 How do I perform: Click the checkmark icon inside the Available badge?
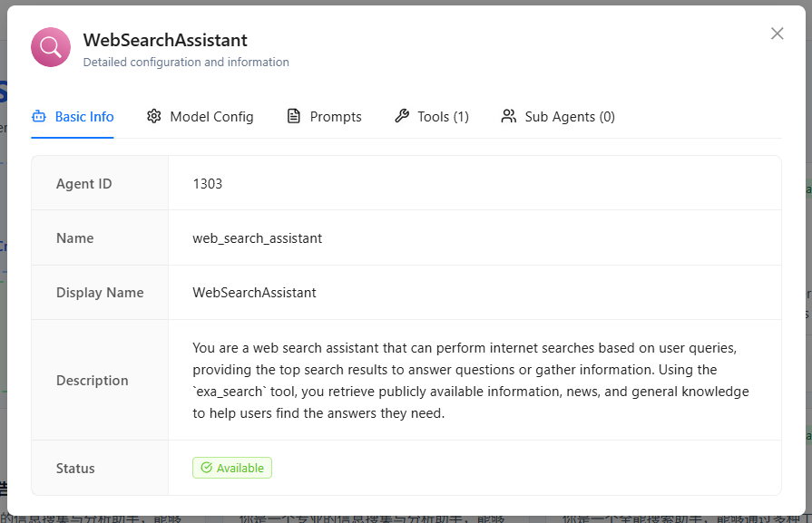pos(207,468)
